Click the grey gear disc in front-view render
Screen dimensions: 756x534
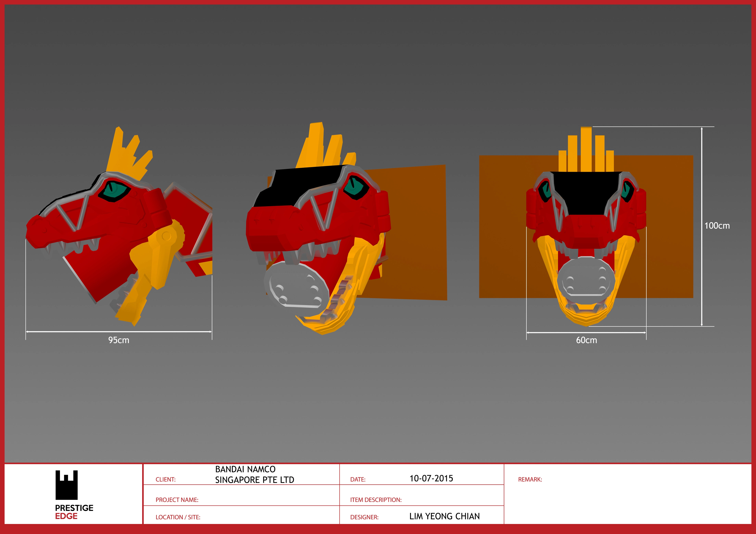[x=586, y=280]
